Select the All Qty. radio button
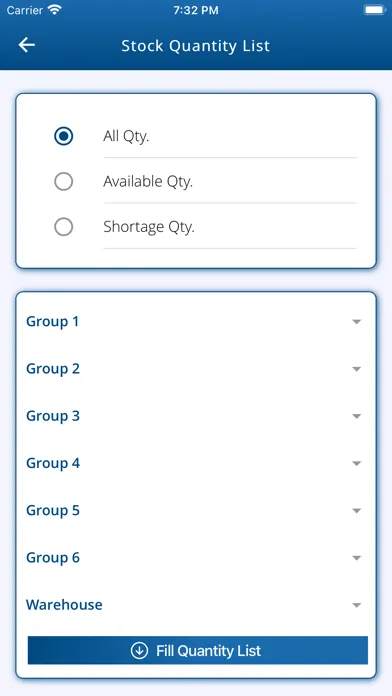392x696 pixels. pos(63,136)
